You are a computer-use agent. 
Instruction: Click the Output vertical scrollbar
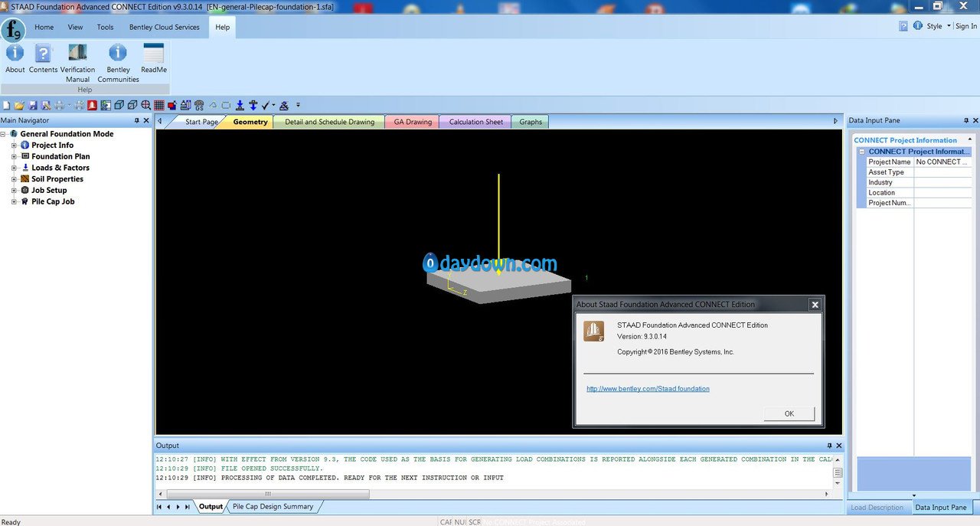[838, 472]
